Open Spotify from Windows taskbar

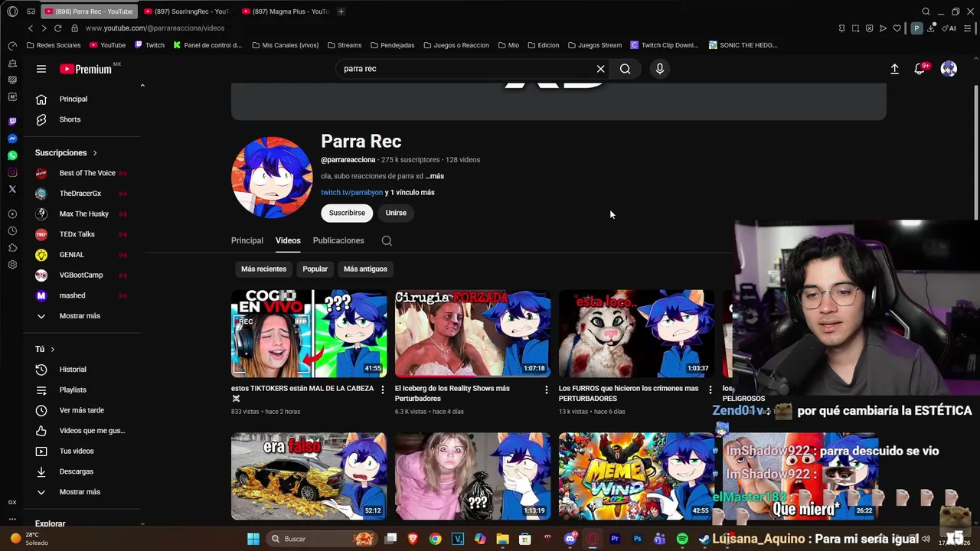[x=682, y=539]
